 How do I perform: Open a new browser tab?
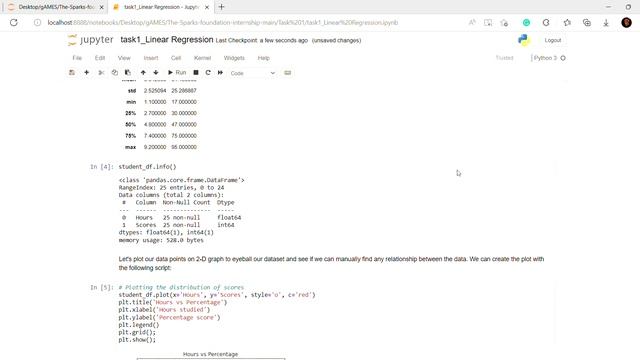[221, 7]
